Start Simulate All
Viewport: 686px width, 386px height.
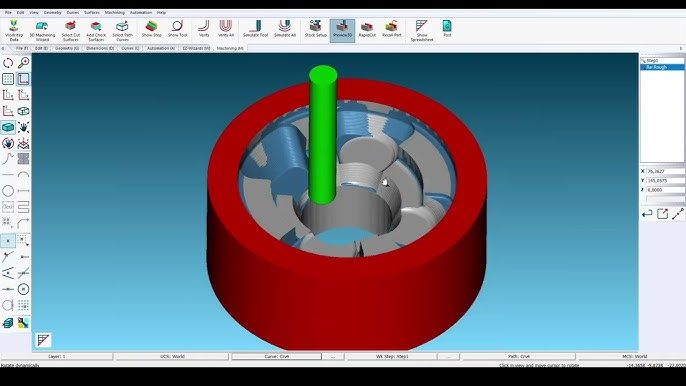285,28
